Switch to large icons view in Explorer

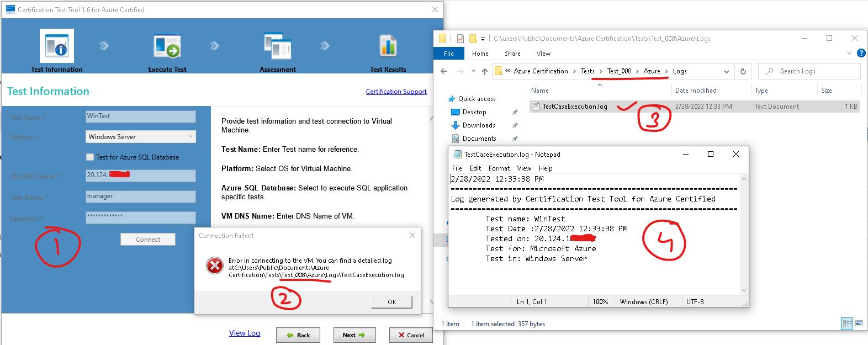point(859,324)
